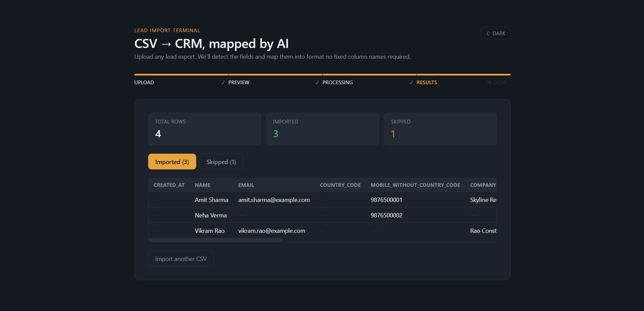Click the moon icon in theme toggle
Viewport: 644px width, 311px height.
[488, 34]
